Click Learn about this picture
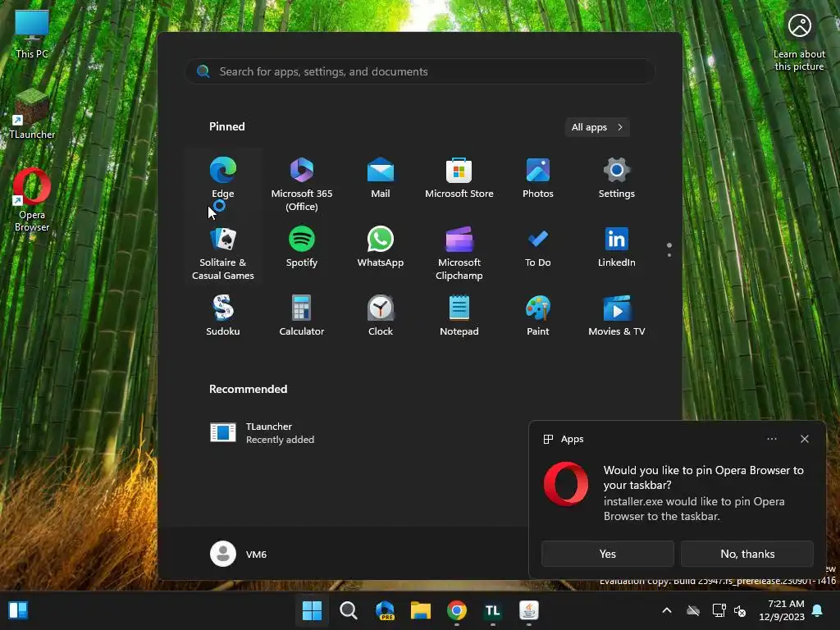 coord(799,41)
